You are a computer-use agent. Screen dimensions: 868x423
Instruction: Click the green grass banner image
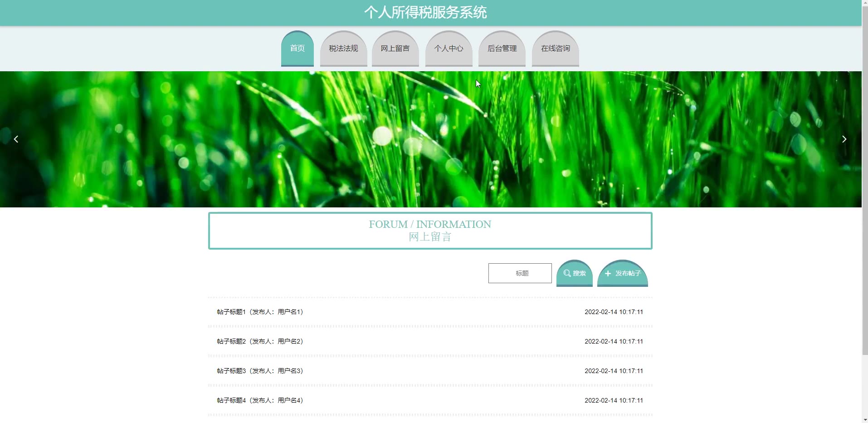[x=431, y=139]
